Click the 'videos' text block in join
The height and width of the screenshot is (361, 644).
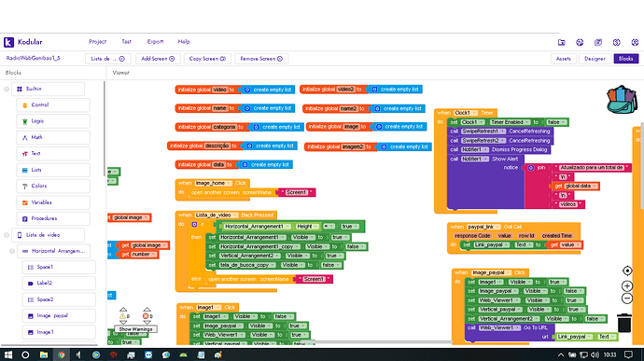568,204
